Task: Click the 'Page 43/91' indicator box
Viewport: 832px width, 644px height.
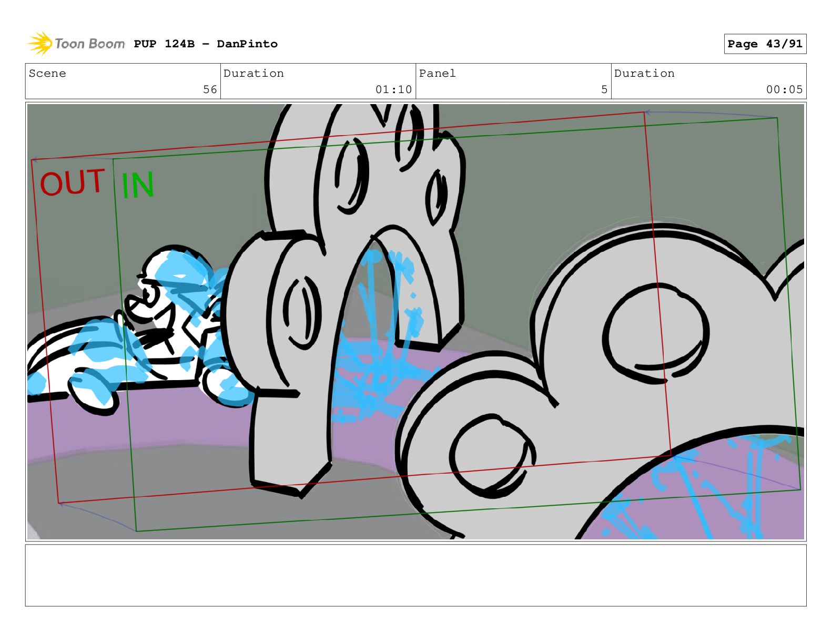Action: tap(765, 44)
